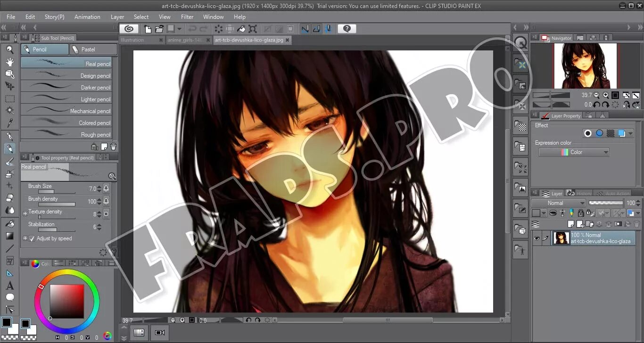
Task: Delete sub tool with trash icon
Action: [113, 147]
